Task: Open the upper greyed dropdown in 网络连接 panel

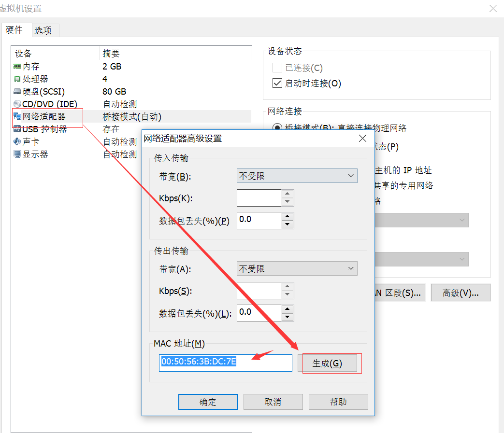Action: (421, 220)
